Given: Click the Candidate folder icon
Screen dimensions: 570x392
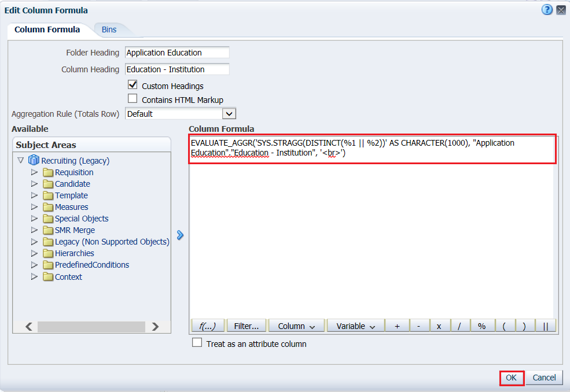Looking at the screenshot, I should coord(48,184).
